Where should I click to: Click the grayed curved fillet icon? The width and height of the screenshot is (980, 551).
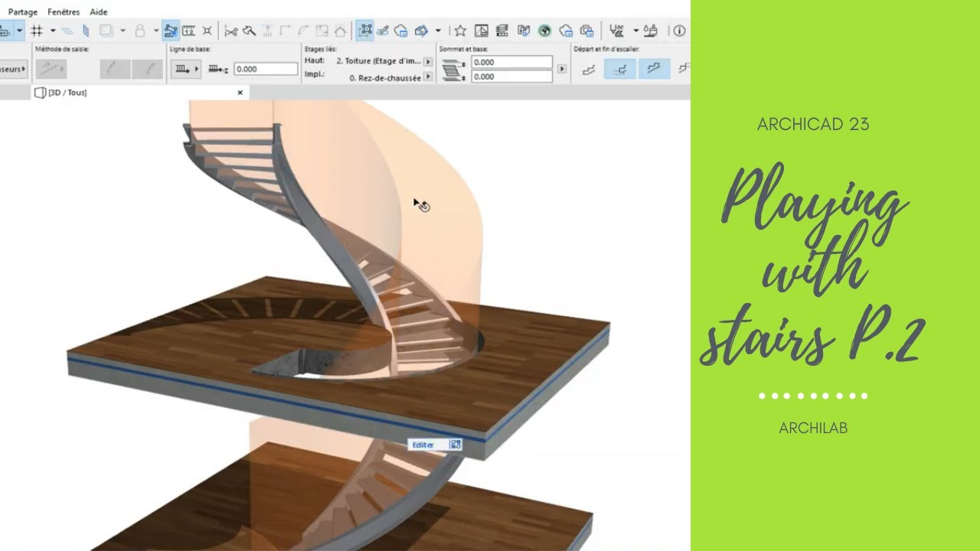(x=304, y=31)
